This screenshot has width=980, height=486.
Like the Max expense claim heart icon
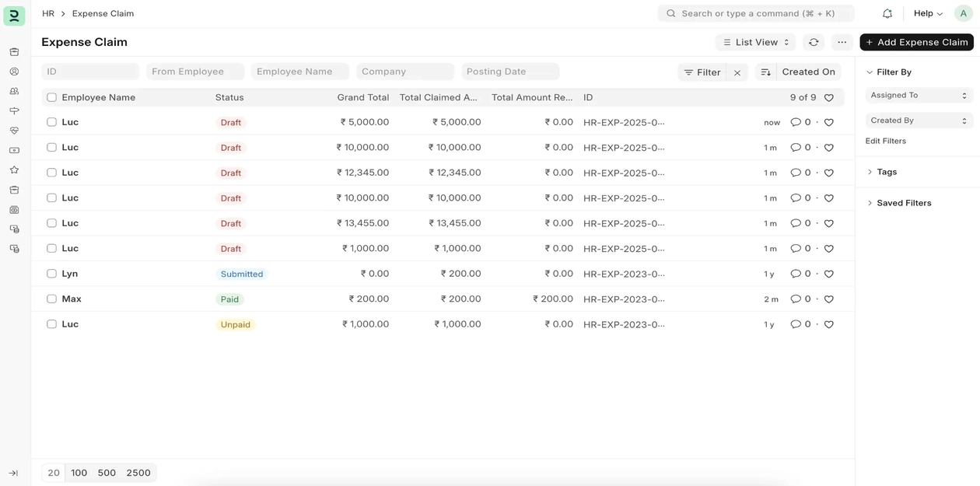828,299
